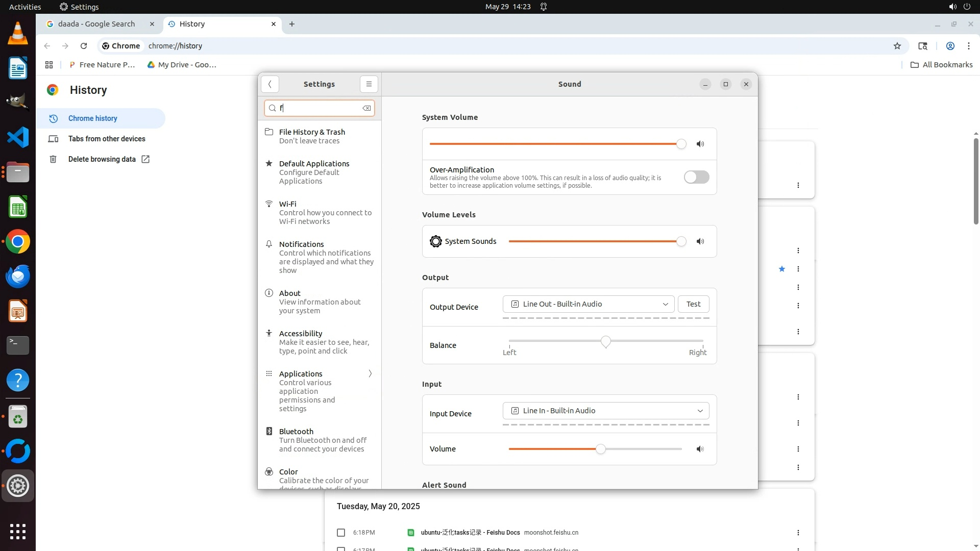Open the Input Device dropdown
The width and height of the screenshot is (980, 551).
point(605,411)
